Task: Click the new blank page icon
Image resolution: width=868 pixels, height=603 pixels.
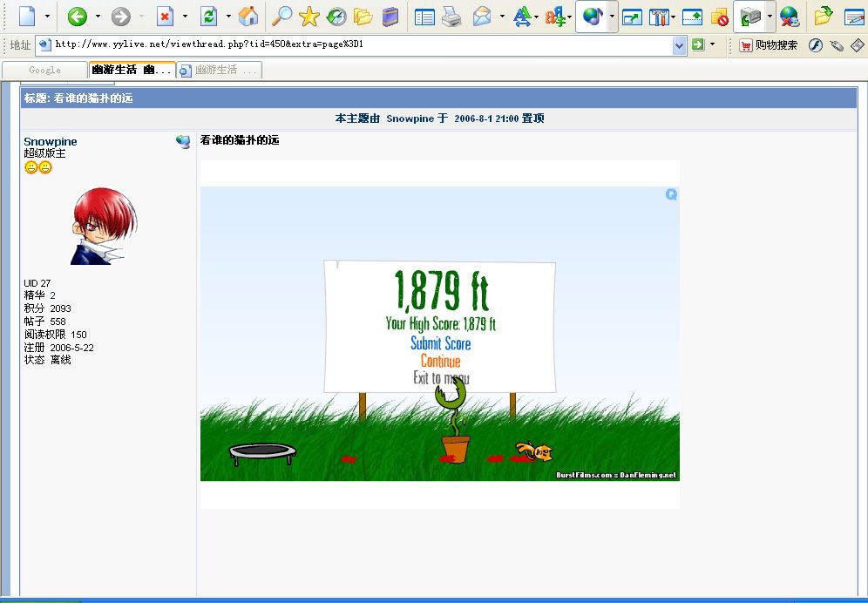Action: click(27, 16)
